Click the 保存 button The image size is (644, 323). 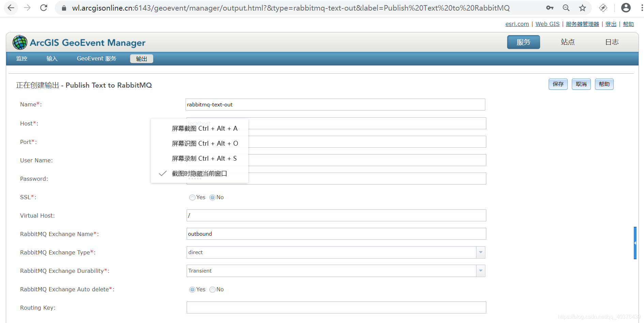click(558, 84)
